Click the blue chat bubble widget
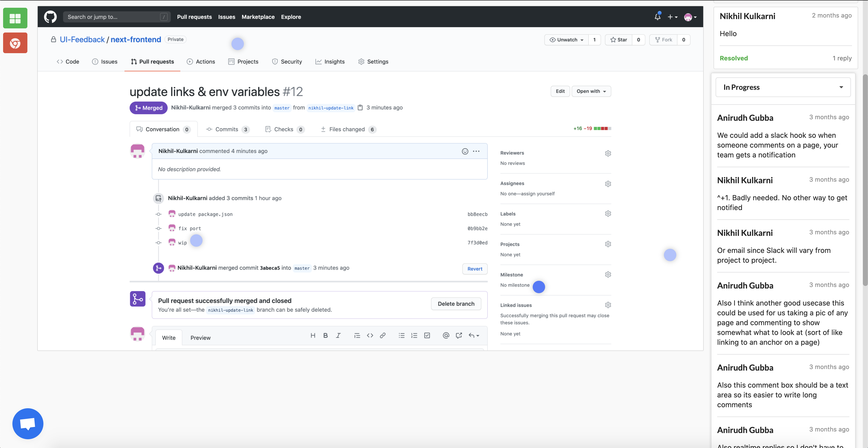 click(28, 423)
